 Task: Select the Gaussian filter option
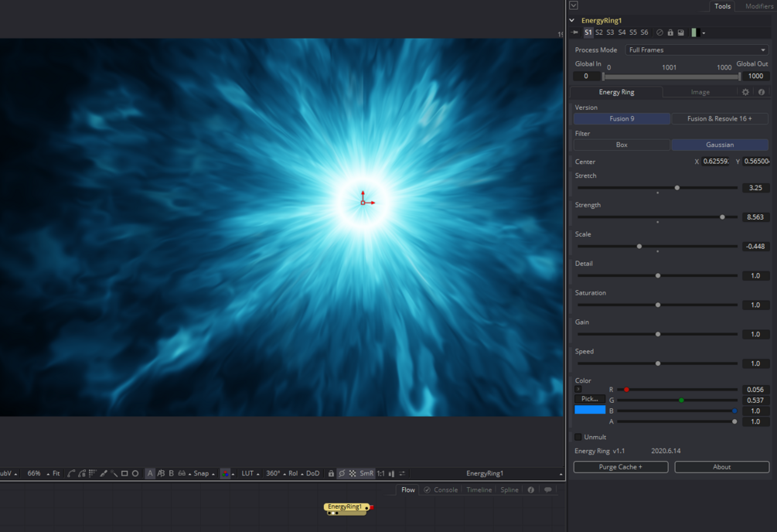coord(720,145)
